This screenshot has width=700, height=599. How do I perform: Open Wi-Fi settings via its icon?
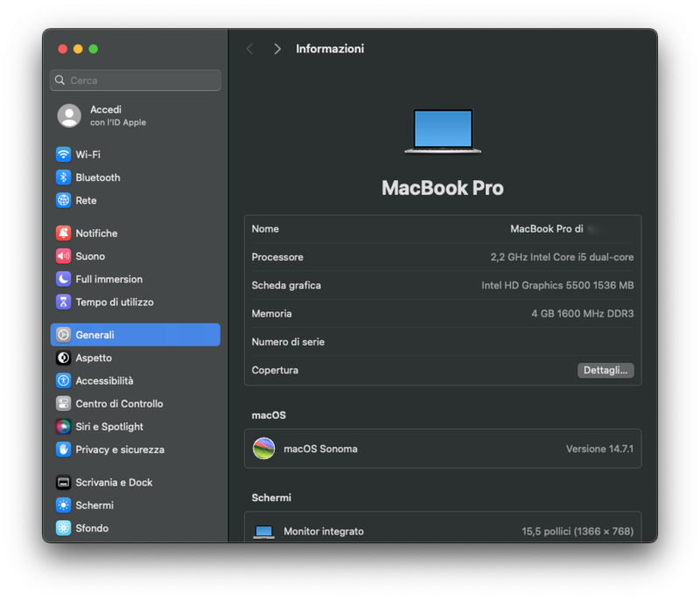click(63, 154)
